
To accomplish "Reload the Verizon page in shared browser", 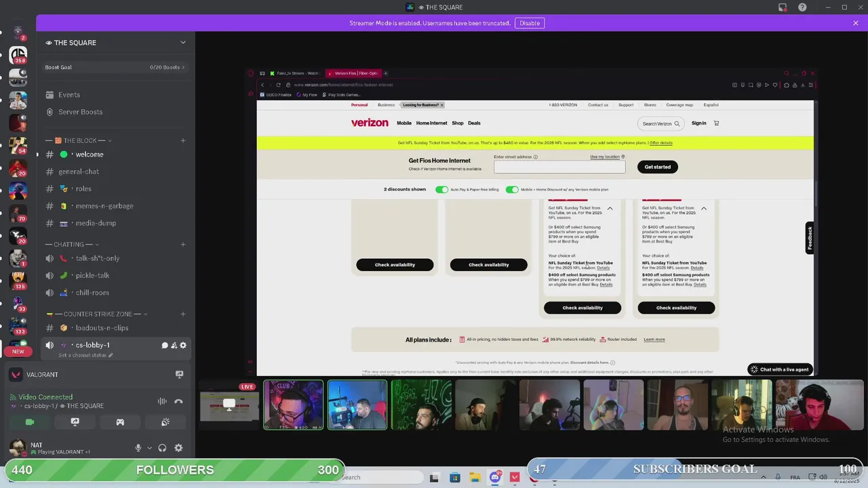I will point(278,85).
